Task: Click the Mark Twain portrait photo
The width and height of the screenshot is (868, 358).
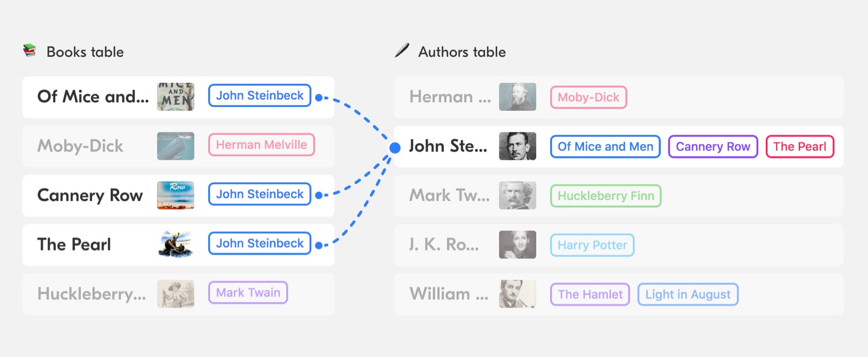Action: (x=517, y=195)
